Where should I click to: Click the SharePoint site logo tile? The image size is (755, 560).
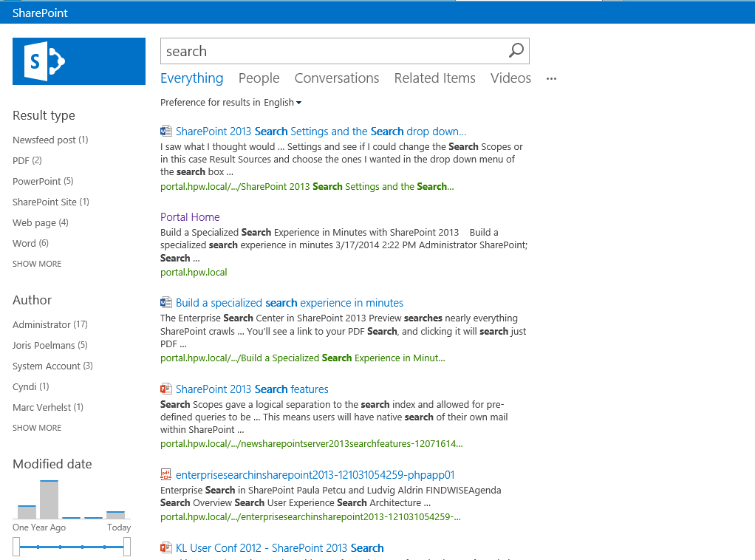(x=78, y=62)
